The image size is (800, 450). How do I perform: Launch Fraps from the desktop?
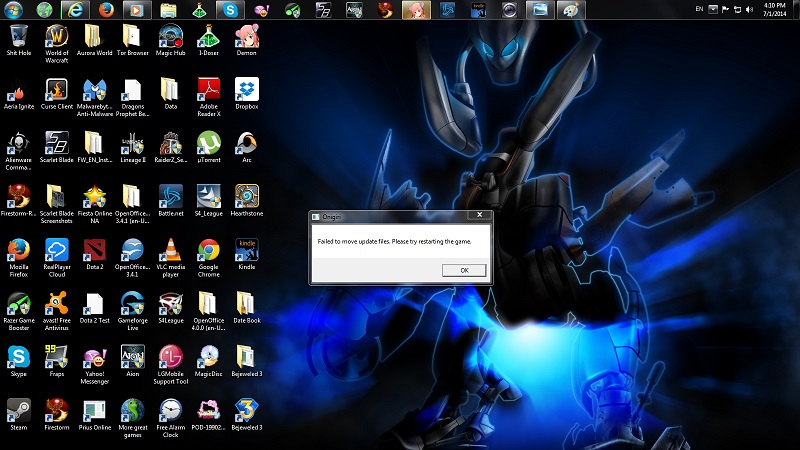coord(57,362)
